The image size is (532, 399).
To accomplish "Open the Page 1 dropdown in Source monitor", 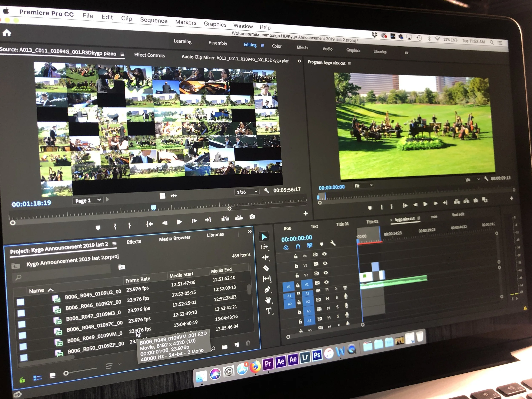I will pos(87,200).
